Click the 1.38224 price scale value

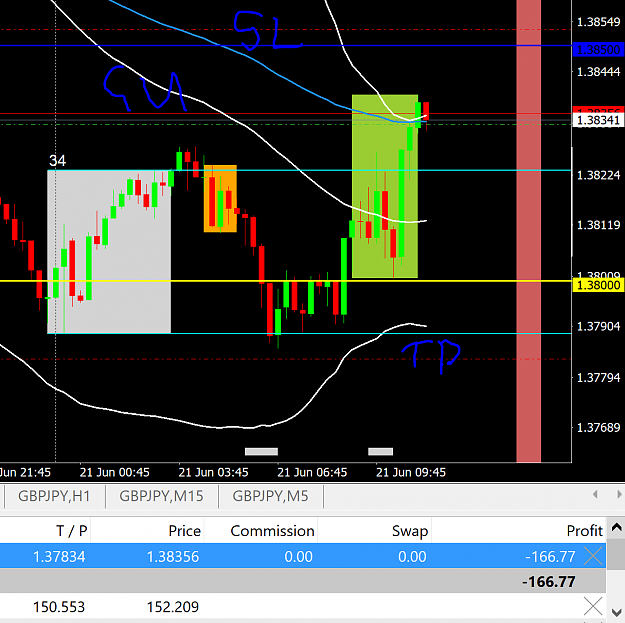[x=599, y=175]
